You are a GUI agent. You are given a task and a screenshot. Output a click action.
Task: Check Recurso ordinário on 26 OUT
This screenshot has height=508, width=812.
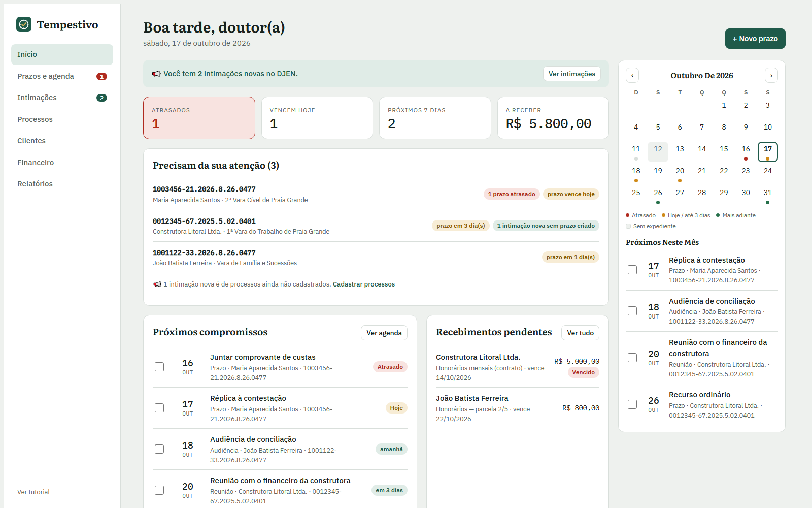coord(632,404)
